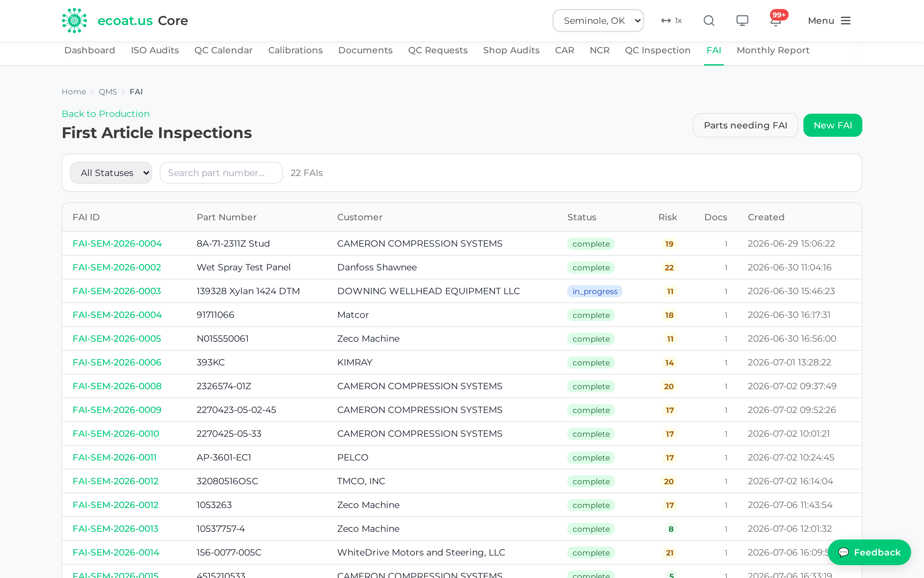Open the search magnifier icon
The image size is (924, 578).
(709, 21)
